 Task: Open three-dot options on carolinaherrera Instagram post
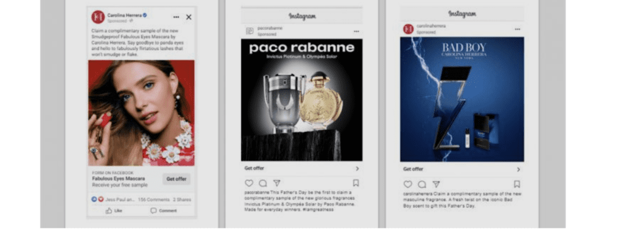(517, 29)
